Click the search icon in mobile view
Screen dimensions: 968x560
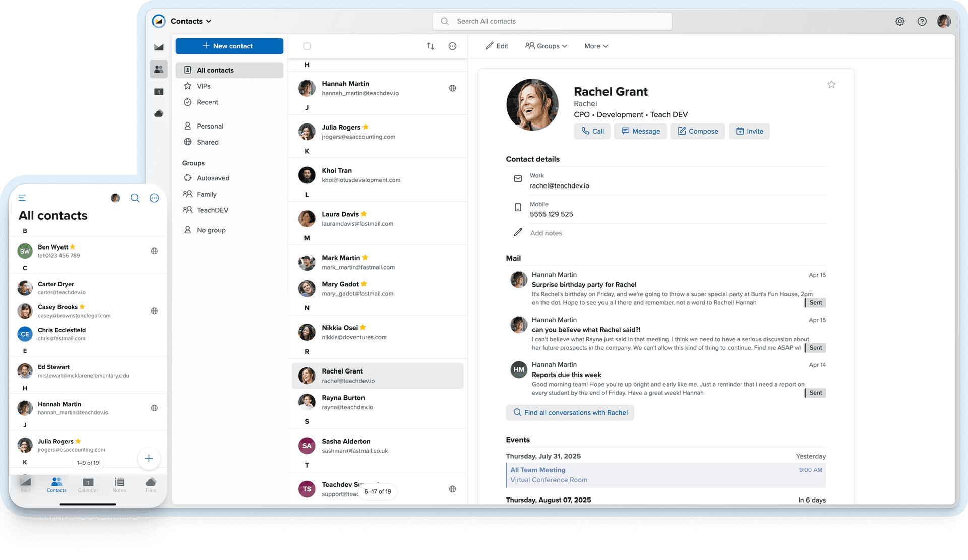click(135, 198)
